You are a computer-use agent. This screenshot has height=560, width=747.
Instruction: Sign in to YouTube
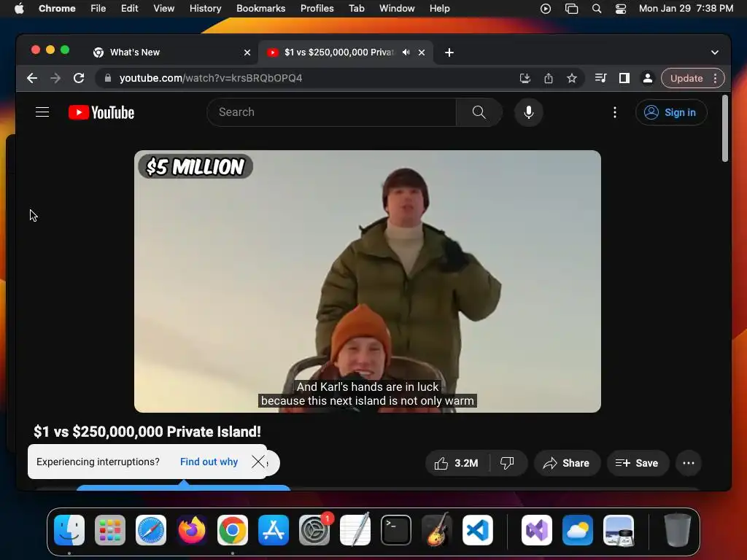pos(671,112)
